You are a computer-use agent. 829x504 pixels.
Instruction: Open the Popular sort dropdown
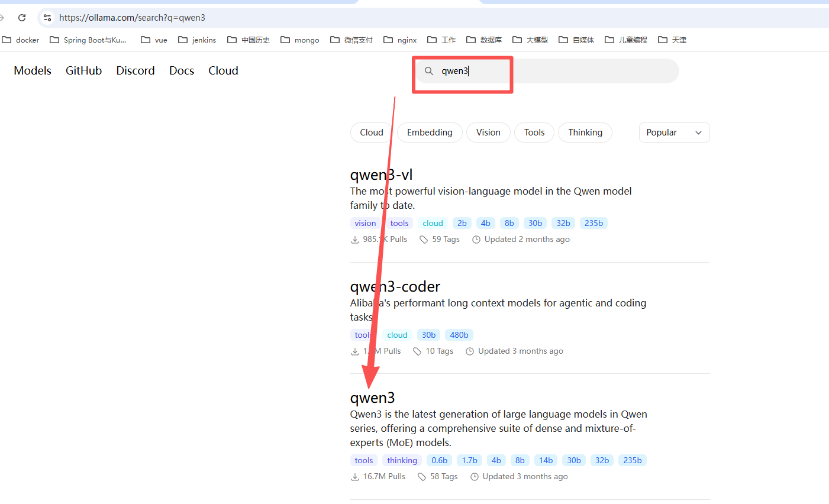click(x=674, y=133)
